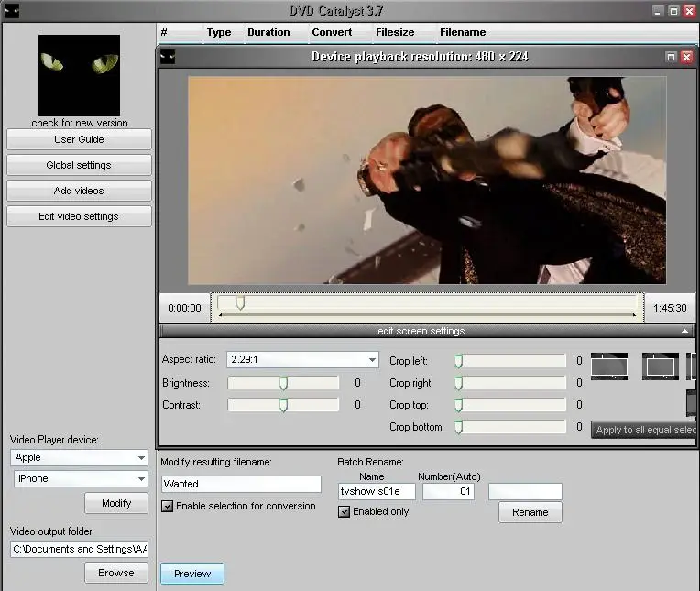Open the iPhone device model dropdown
The image size is (700, 591).
(x=81, y=478)
